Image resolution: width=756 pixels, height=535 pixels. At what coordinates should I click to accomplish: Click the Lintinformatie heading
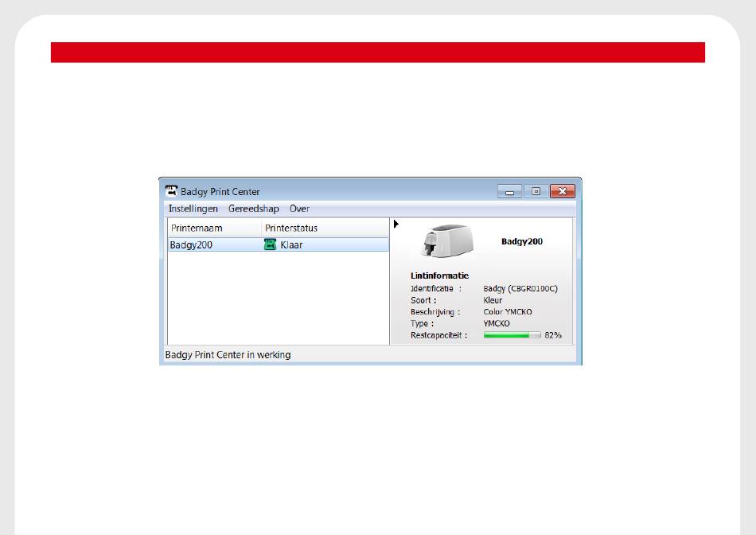click(440, 275)
